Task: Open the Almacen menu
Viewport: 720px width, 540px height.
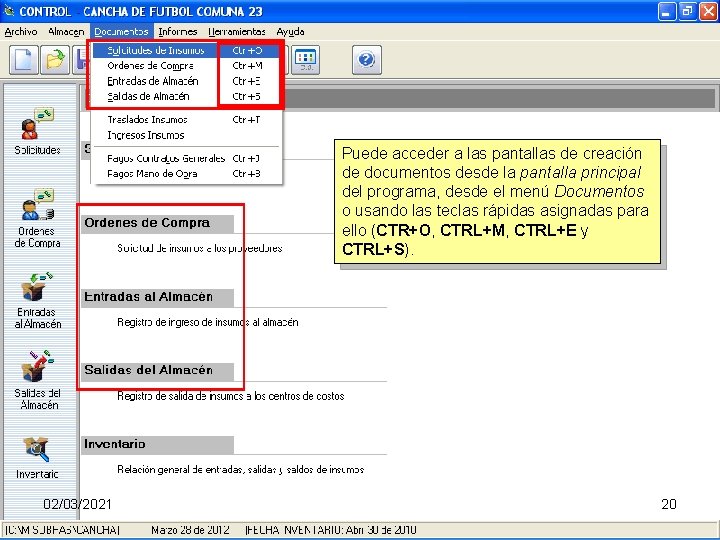Action: [x=66, y=32]
